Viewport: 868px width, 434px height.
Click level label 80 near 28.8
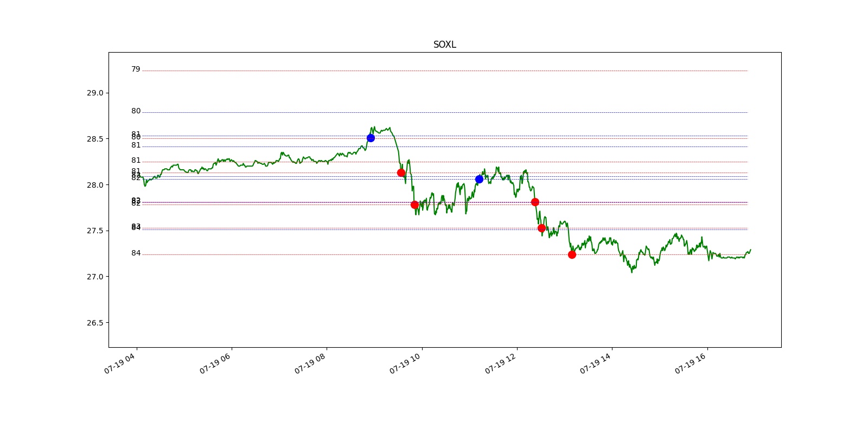[x=136, y=111]
